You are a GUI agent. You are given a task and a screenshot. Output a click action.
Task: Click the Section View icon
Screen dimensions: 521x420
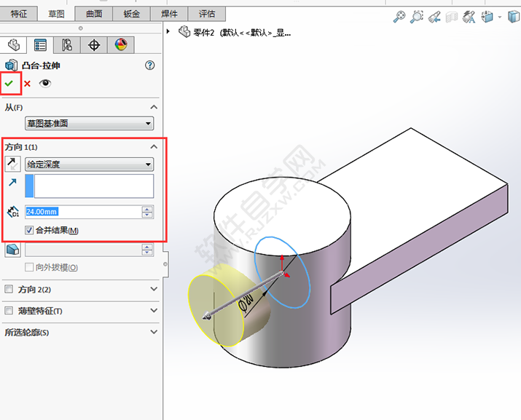[452, 17]
